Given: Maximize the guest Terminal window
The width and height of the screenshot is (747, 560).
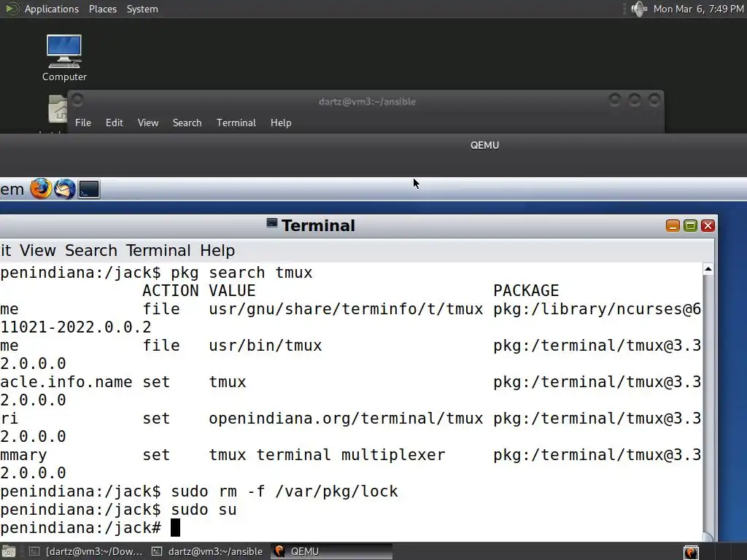Looking at the screenshot, I should 690,226.
